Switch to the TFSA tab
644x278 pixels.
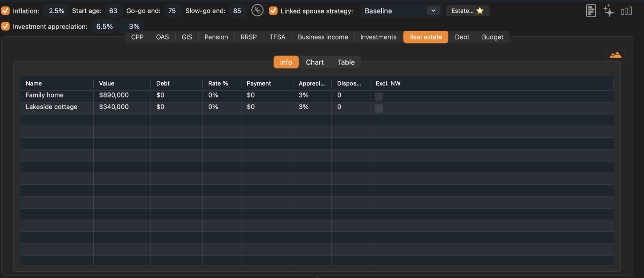coord(277,37)
